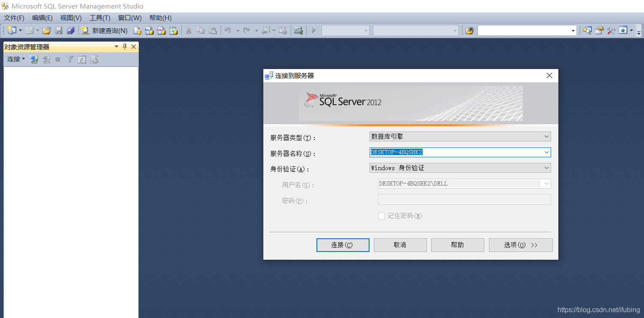The image size is (644, 318).
Task: Open the 服务器名称 combo box arrow
Action: click(547, 152)
